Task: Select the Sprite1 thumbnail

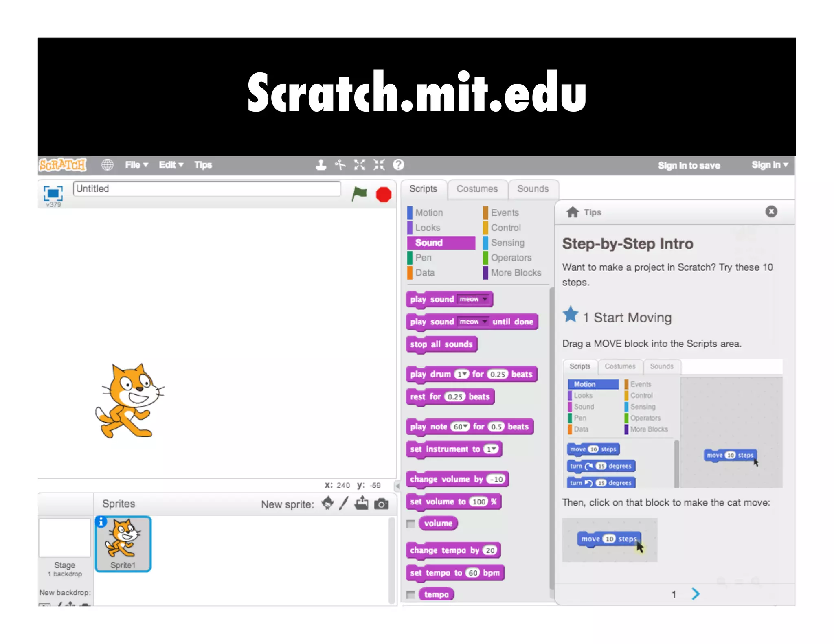Action: [123, 544]
